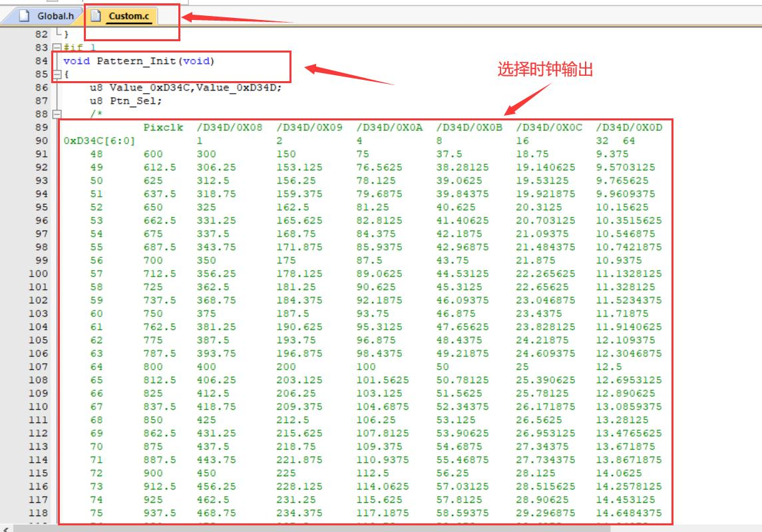Click line number 118 in the gutter
This screenshot has height=532, width=762.
point(38,513)
